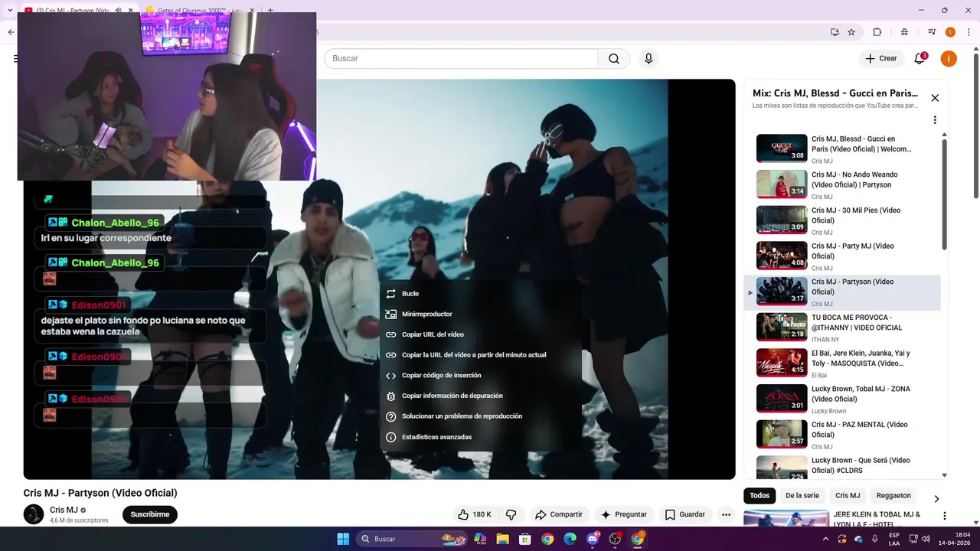
Task: Choose Solucionar un problema de reproducción
Action: coord(480,416)
